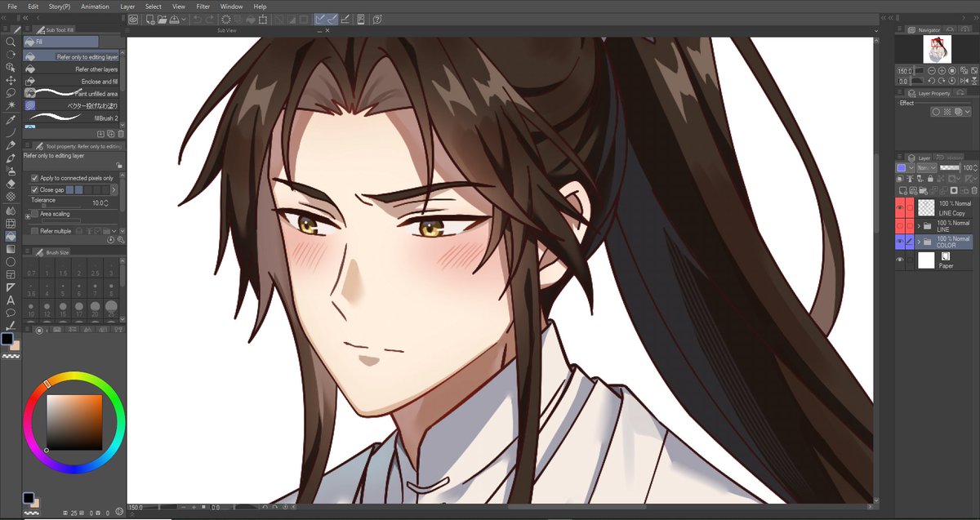Hide the LINE Copy layer eye
980x520 pixels.
[900, 207]
